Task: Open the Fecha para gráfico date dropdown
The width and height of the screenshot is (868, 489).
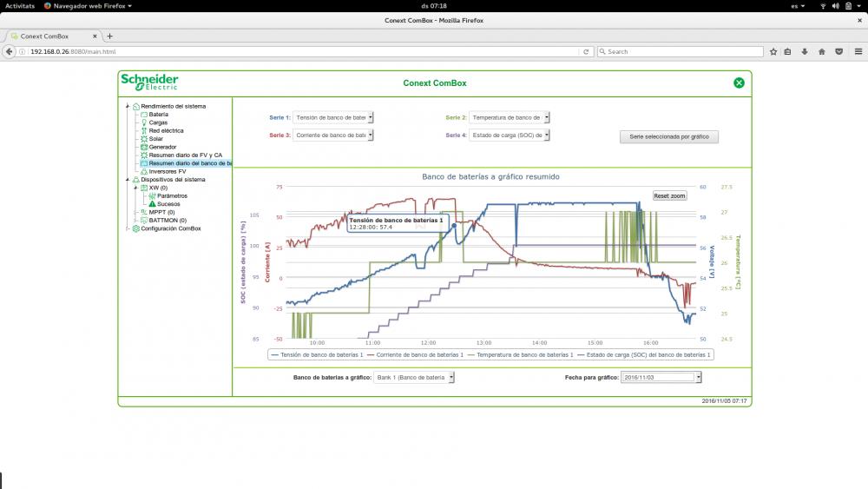Action: click(x=661, y=377)
